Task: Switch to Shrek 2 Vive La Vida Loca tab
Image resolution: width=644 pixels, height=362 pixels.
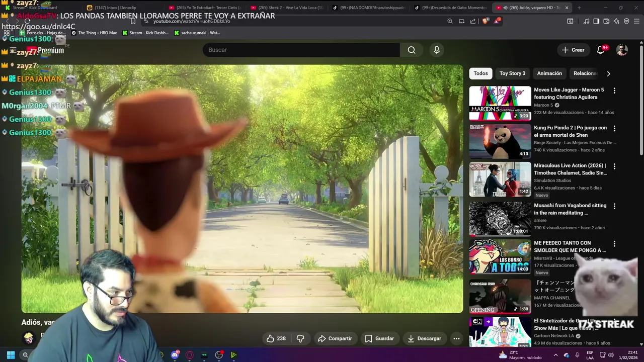Action: pos(286,8)
